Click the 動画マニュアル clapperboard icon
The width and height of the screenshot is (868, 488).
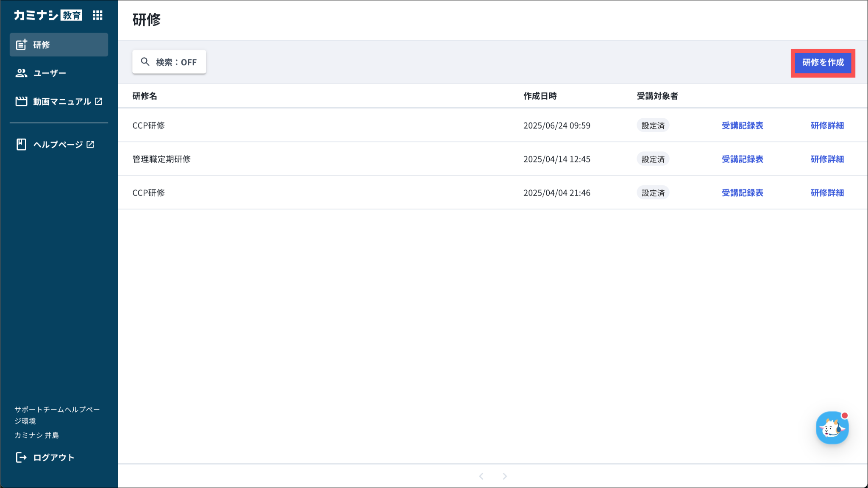21,101
